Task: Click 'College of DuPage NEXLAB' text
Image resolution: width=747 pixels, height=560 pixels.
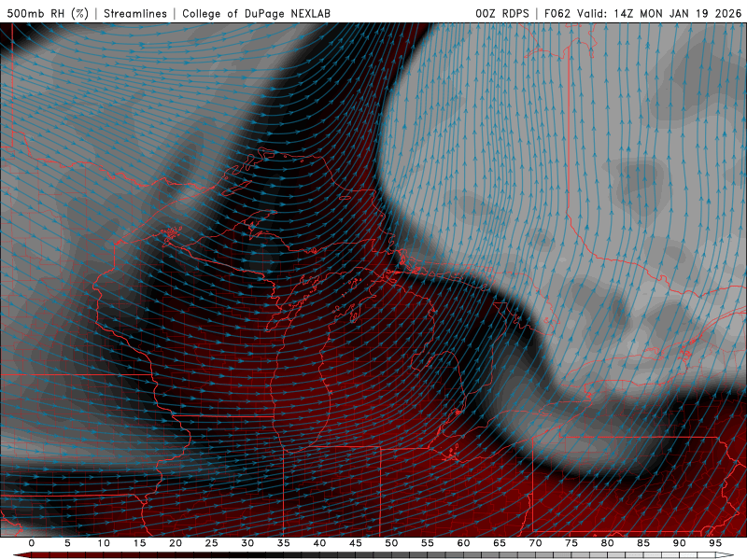Action: pos(256,13)
